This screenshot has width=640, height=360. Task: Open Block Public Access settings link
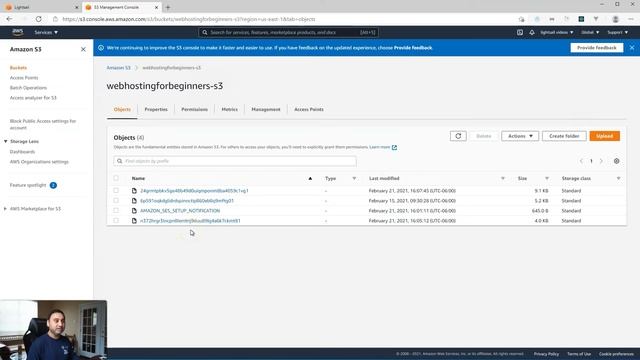tap(43, 124)
